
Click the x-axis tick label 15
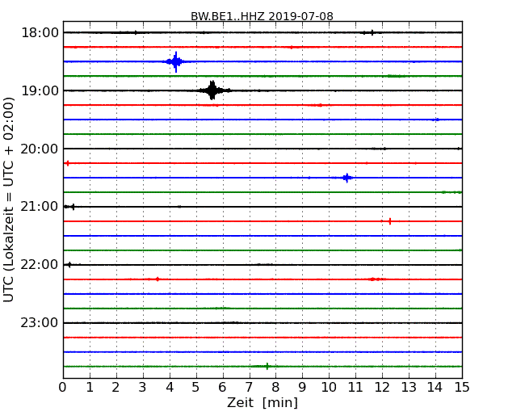[462, 387]
